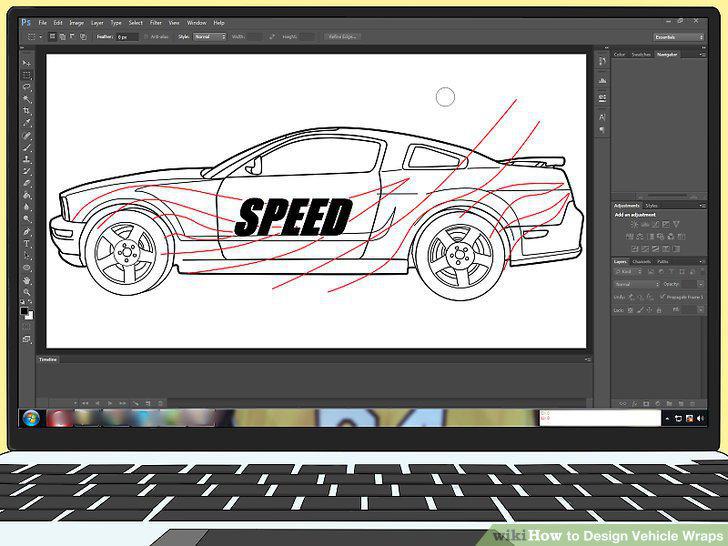Click the Windows Start button
This screenshot has width=728, height=546.
coord(31,418)
